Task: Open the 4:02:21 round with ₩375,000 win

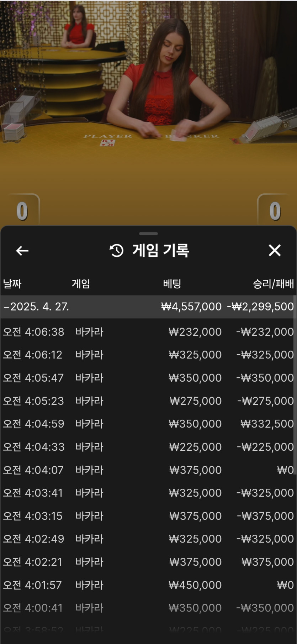Action: click(x=148, y=562)
